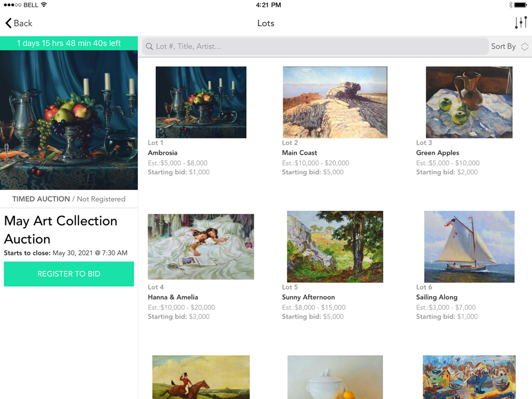Open the white tureen painting thumbnail
This screenshot has height=399, width=532.
pyautogui.click(x=335, y=377)
